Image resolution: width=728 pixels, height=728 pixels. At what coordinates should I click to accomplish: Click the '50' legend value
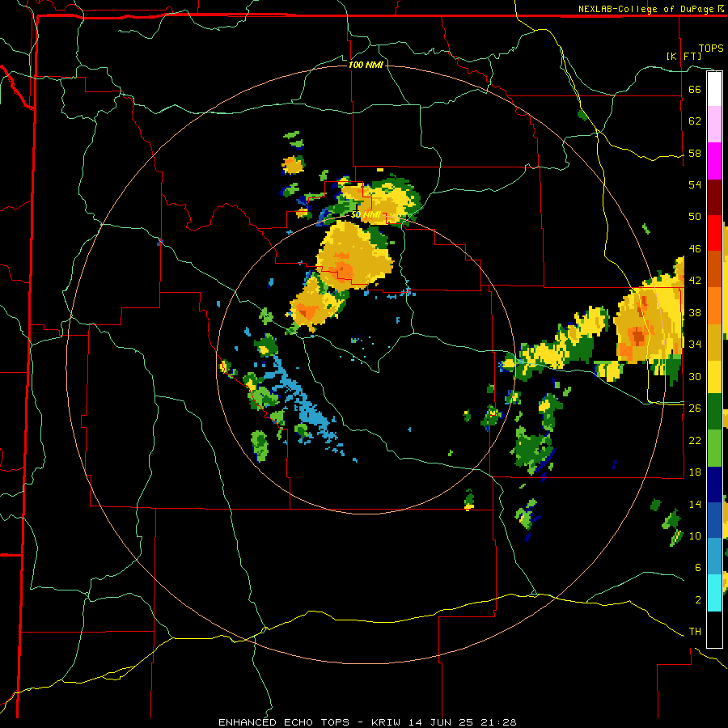pyautogui.click(x=695, y=217)
